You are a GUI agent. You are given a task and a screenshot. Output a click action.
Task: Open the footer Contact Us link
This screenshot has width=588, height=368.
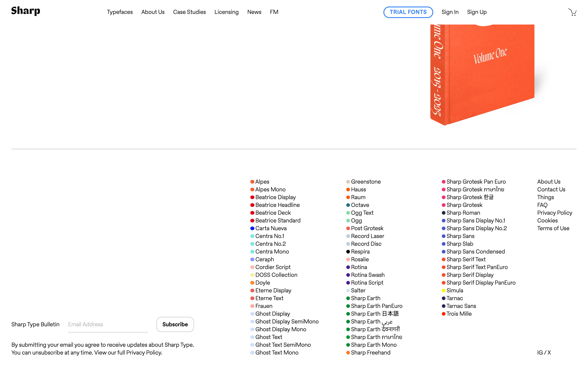[551, 189]
